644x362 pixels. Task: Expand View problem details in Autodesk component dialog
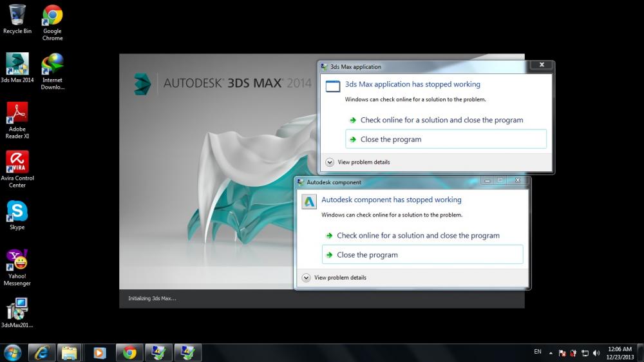click(x=334, y=278)
